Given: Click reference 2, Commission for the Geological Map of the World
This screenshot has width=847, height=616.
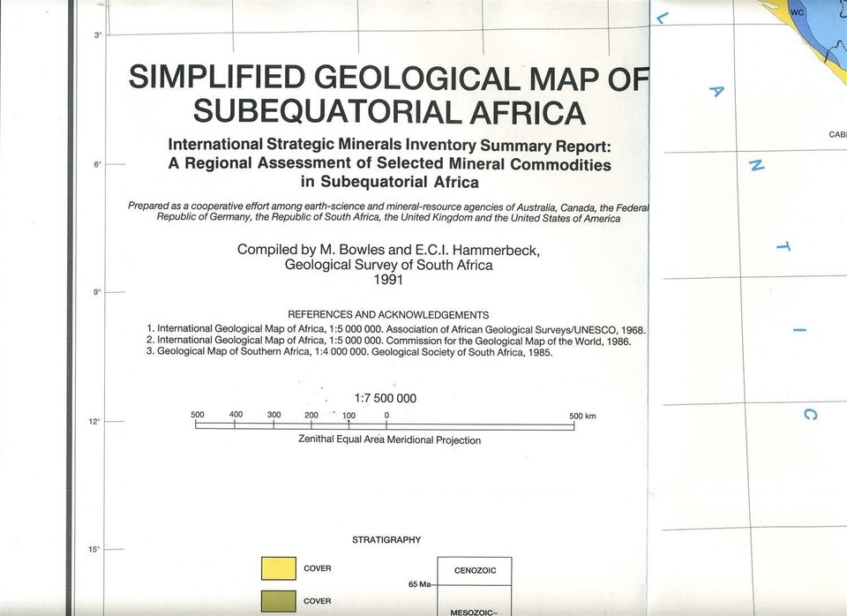Looking at the screenshot, I should pos(389,341).
